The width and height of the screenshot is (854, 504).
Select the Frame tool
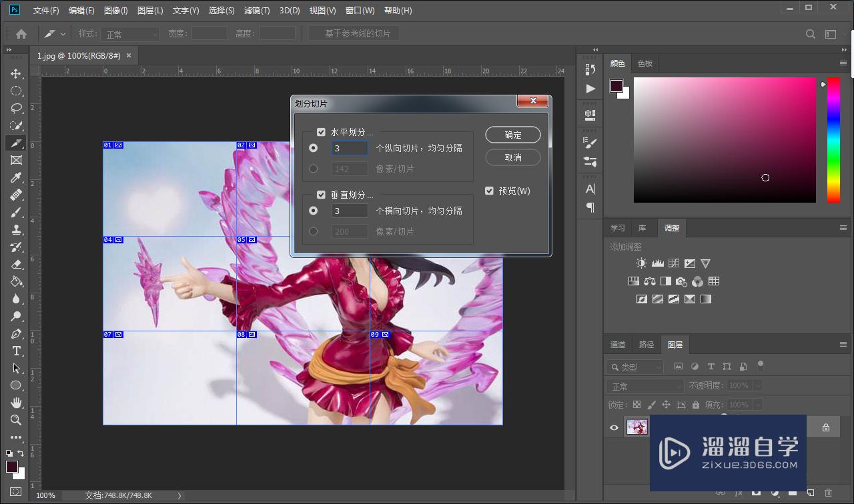click(16, 160)
